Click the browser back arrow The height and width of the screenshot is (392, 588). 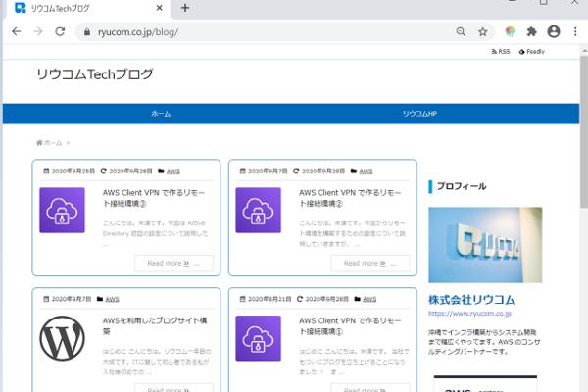click(x=16, y=31)
